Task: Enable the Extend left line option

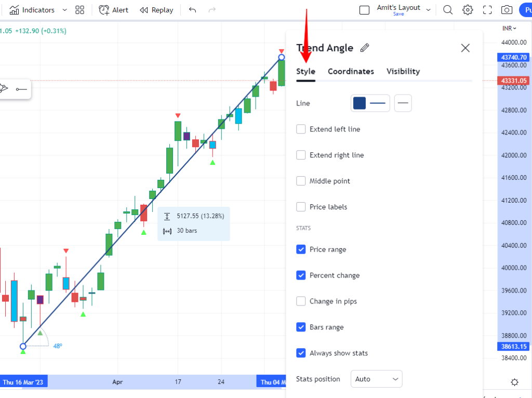Action: (301, 129)
